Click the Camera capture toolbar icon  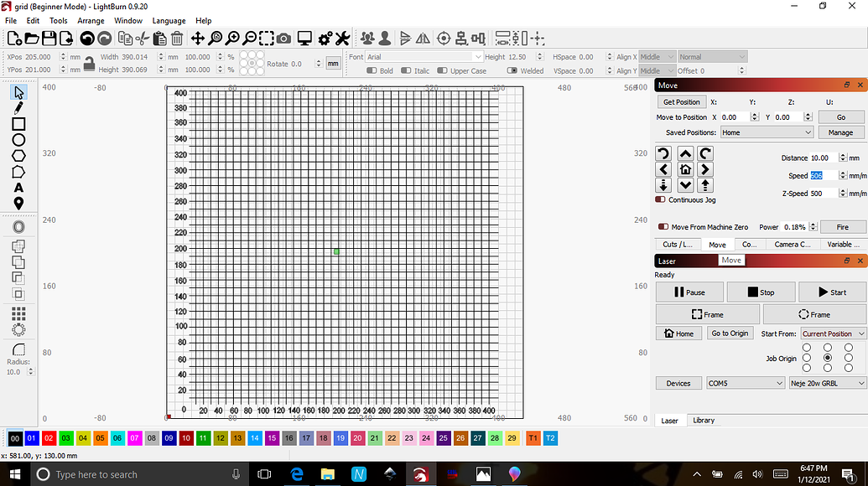coord(283,39)
